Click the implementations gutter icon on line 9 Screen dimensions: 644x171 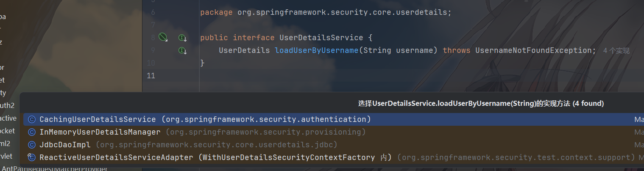pos(182,51)
